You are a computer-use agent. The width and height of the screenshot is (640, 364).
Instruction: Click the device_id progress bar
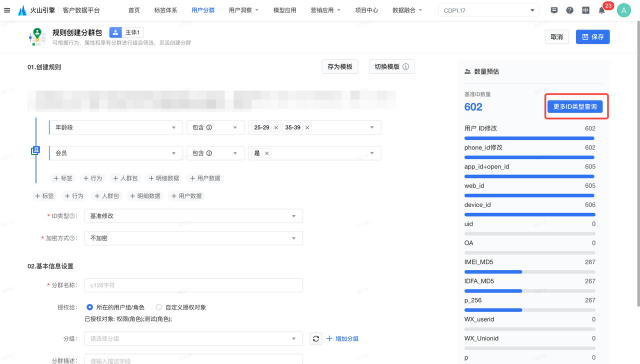[x=530, y=214]
